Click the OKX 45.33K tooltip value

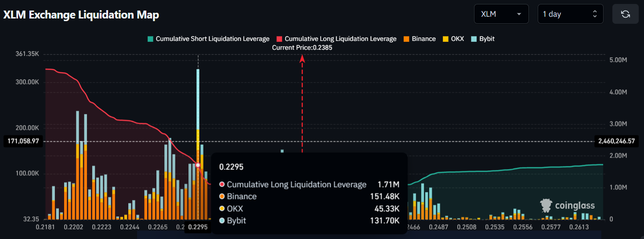pos(387,208)
